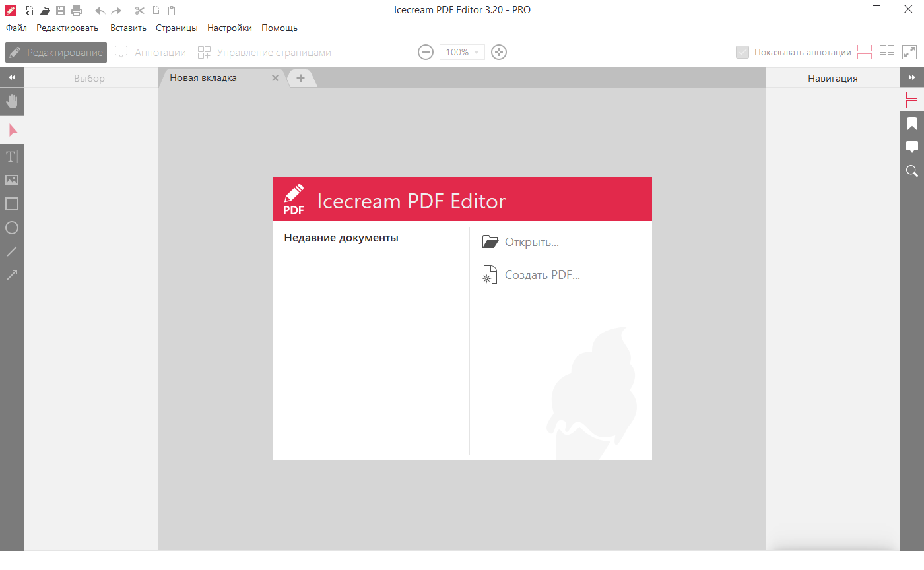Switch to the Аннотации mode tab

[150, 51]
